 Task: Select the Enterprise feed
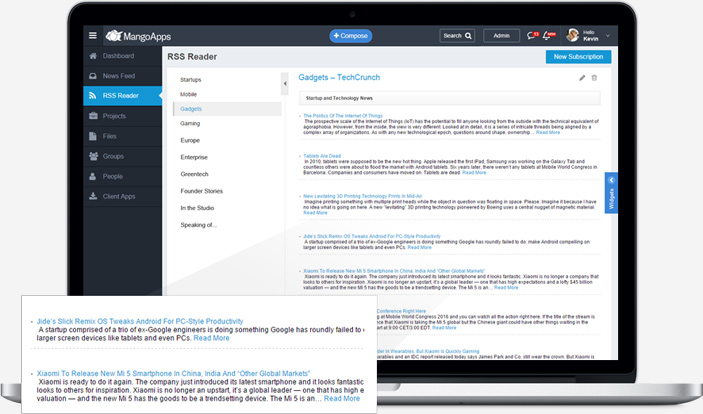194,157
